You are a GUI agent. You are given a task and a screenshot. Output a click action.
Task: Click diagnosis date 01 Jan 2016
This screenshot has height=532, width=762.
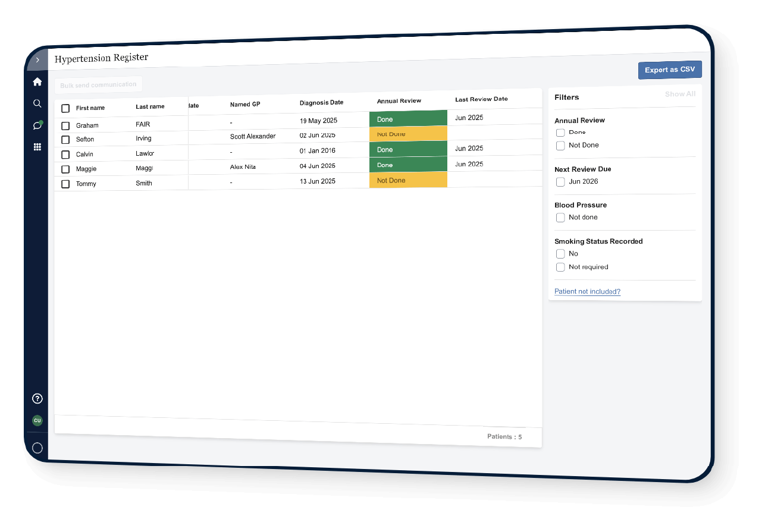point(318,150)
